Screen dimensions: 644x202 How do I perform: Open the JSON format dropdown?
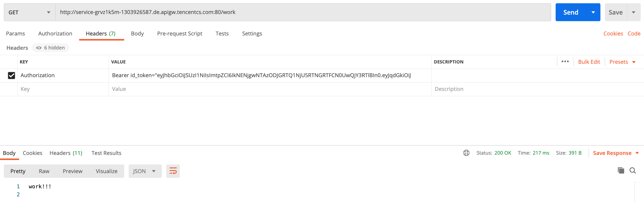[x=145, y=171]
